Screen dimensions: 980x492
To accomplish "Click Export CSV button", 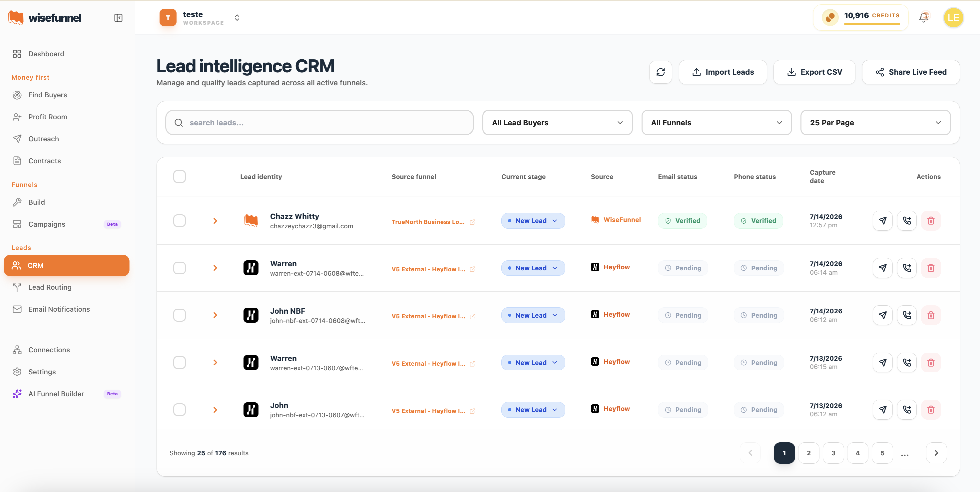I will pyautogui.click(x=814, y=72).
